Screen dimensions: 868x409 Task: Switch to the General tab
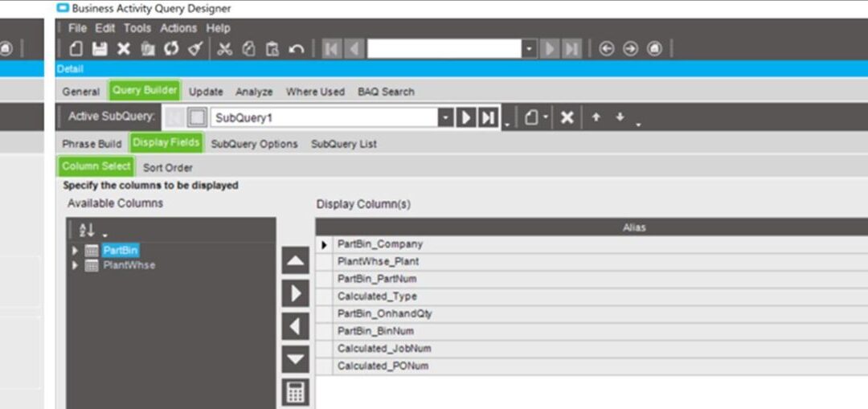coord(81,92)
